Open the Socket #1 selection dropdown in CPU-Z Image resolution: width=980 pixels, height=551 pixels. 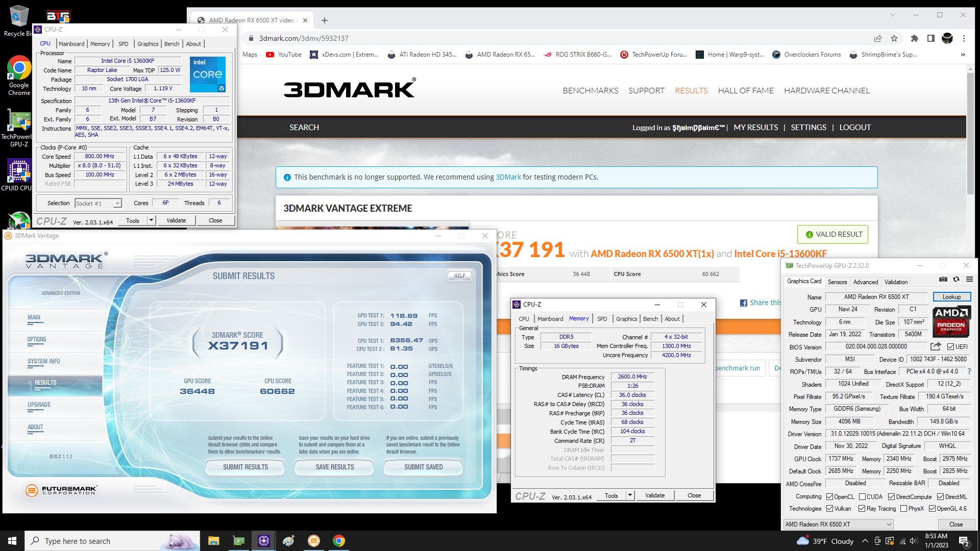(98, 204)
